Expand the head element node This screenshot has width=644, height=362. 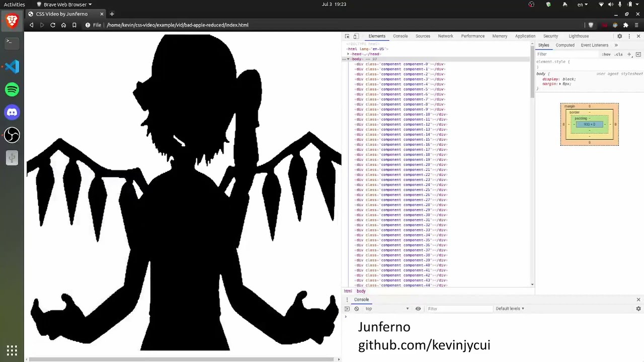coord(348,54)
